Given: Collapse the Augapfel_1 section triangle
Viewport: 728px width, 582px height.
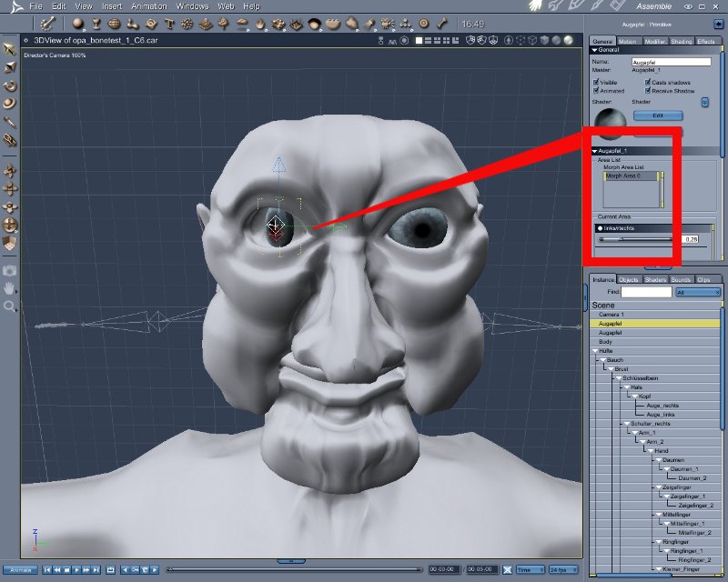Looking at the screenshot, I should pos(595,151).
